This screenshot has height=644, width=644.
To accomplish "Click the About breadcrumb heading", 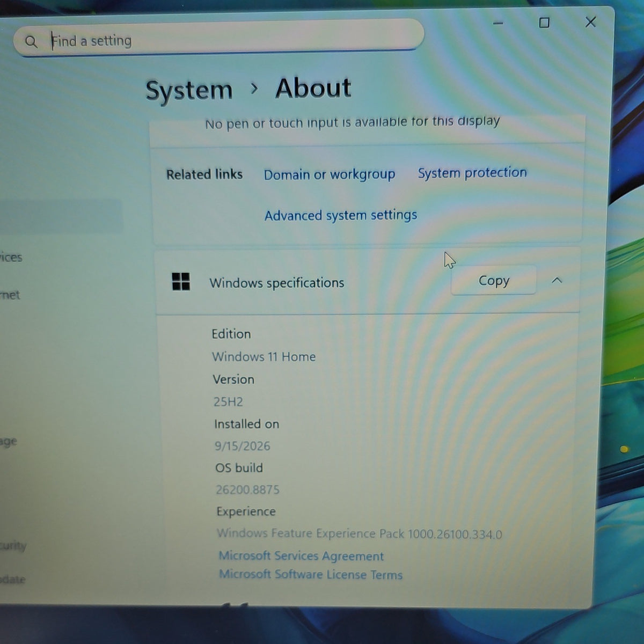I will (x=313, y=88).
